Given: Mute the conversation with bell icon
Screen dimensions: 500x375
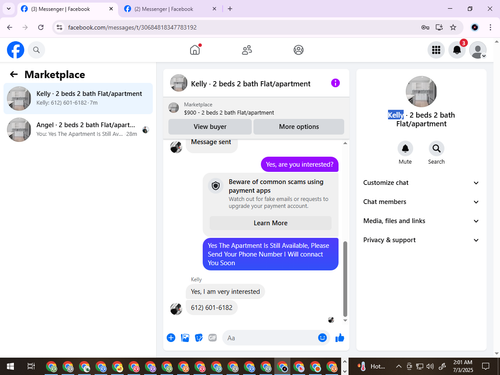Looking at the screenshot, I should click(x=405, y=148).
